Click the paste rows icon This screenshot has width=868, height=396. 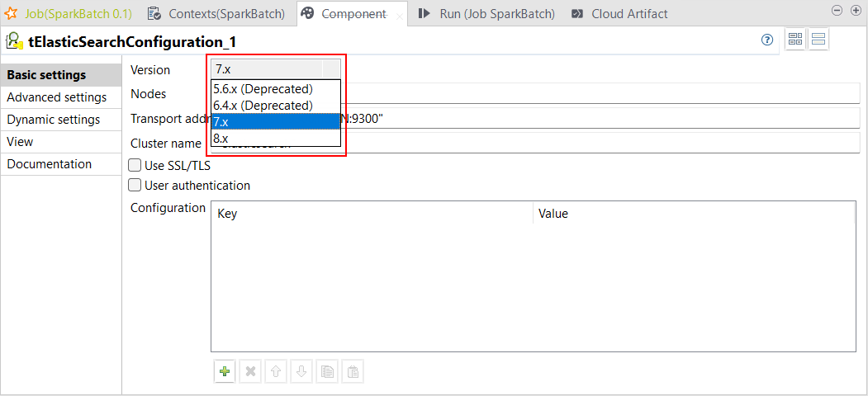coord(353,372)
